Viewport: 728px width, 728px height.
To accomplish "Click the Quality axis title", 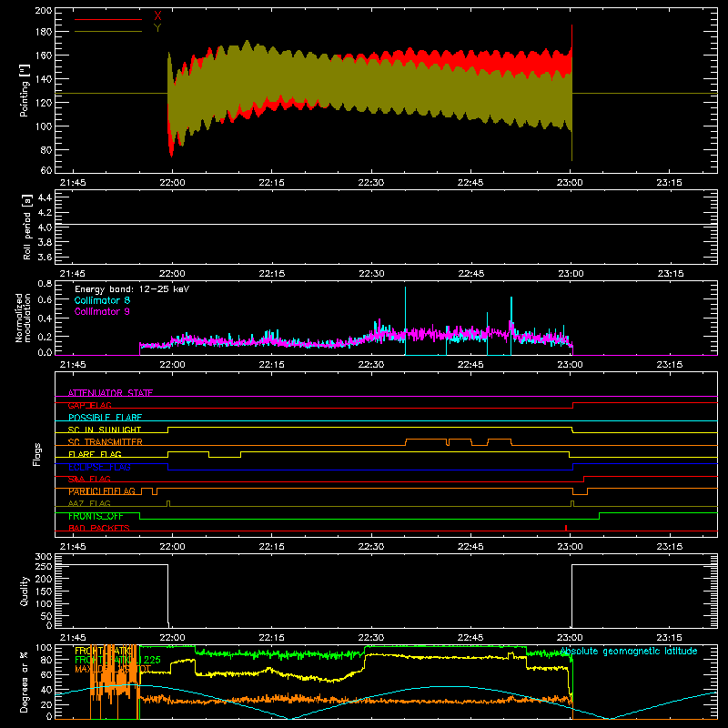I will (25, 591).
